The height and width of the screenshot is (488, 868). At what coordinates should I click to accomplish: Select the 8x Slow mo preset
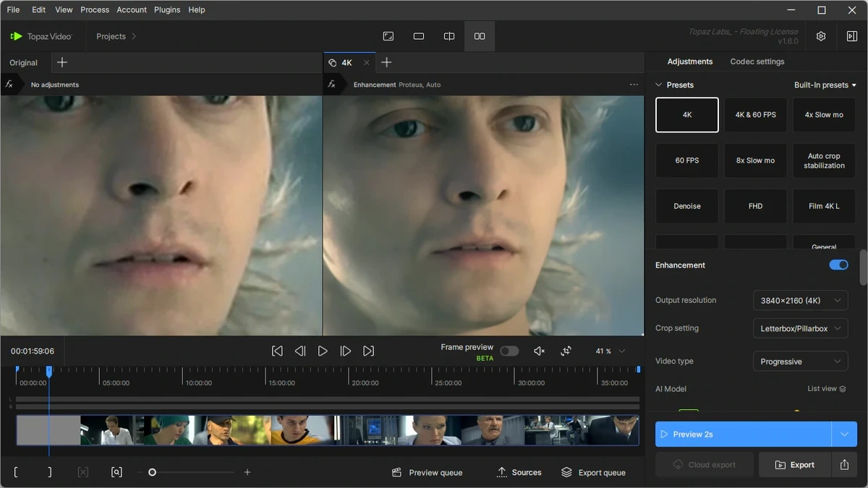[x=756, y=160]
